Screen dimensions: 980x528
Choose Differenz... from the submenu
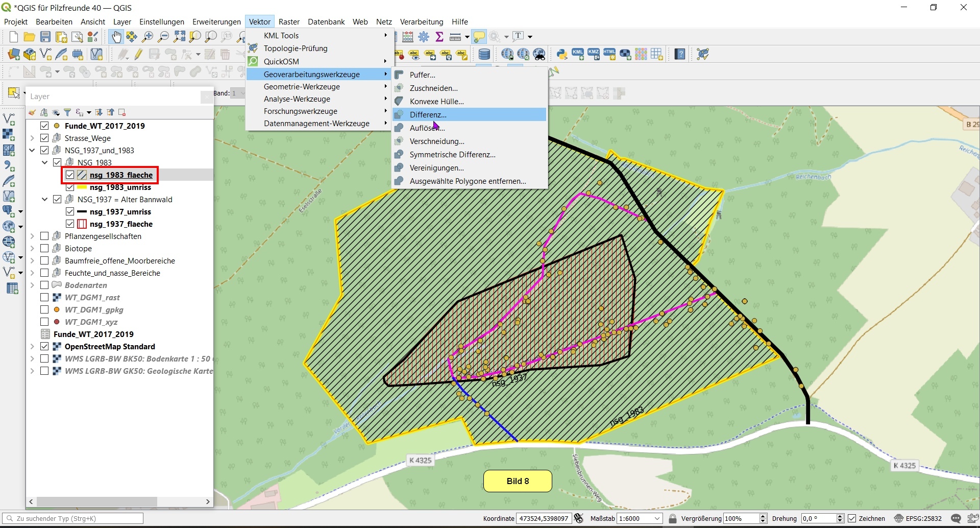click(x=428, y=115)
